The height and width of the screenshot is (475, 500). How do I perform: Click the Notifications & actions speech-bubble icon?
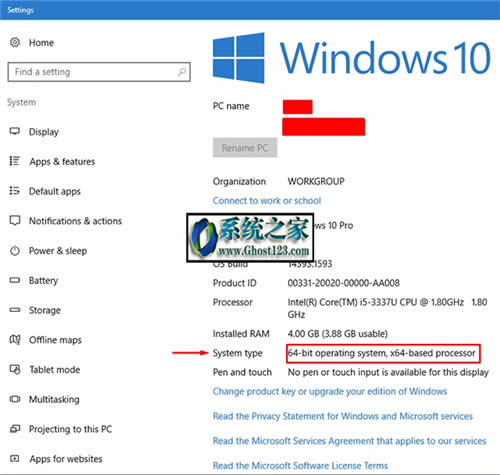click(15, 220)
